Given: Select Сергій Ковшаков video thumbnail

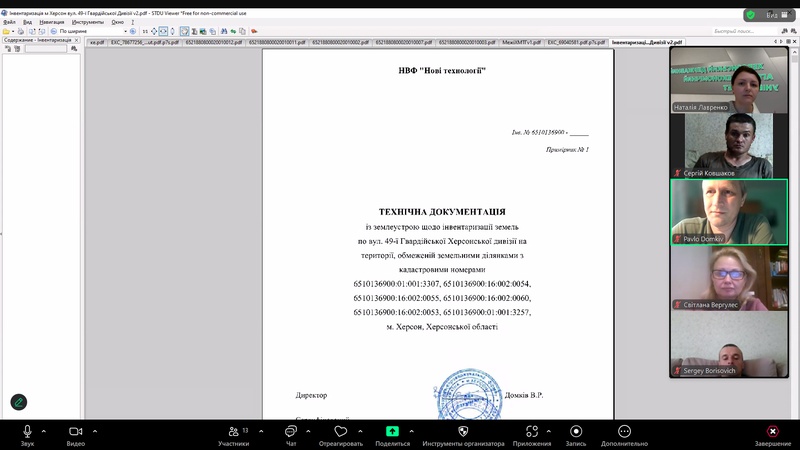Looking at the screenshot, I should (729, 145).
